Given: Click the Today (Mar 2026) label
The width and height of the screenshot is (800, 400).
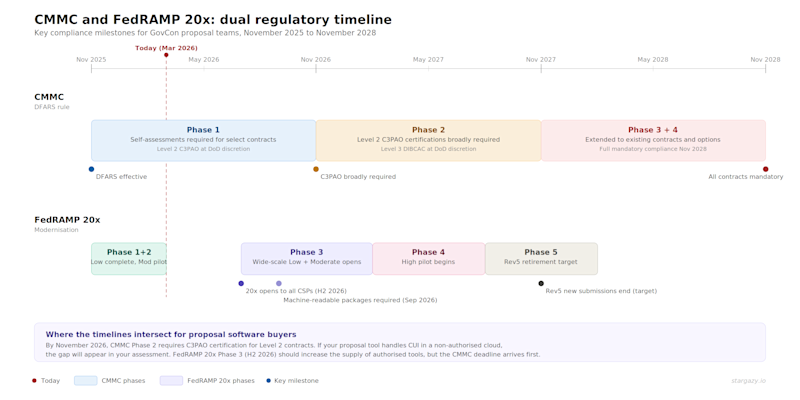Looking at the screenshot, I should click(x=166, y=48).
